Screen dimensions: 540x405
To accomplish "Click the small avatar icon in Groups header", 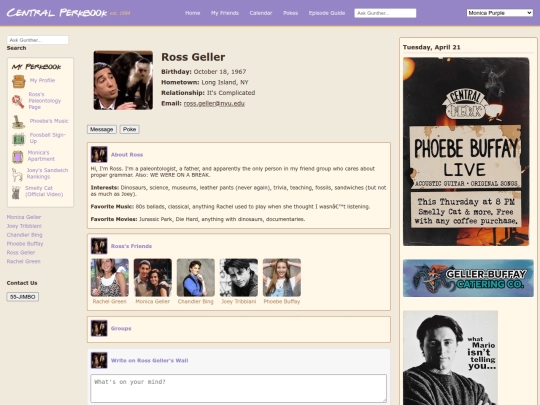I will [x=99, y=328].
